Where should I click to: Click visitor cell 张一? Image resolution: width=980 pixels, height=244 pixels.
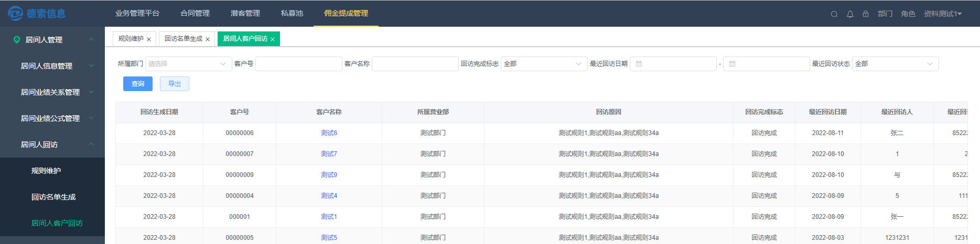(897, 217)
